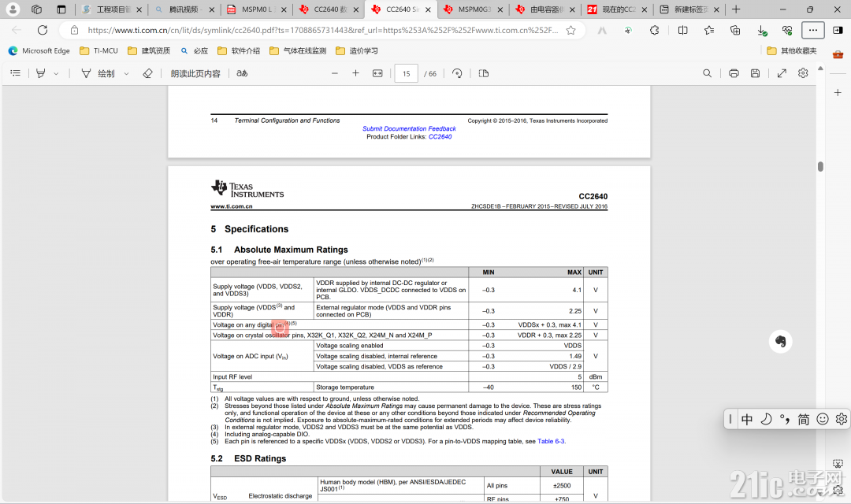Zoom out the PDF with minus

(x=335, y=73)
